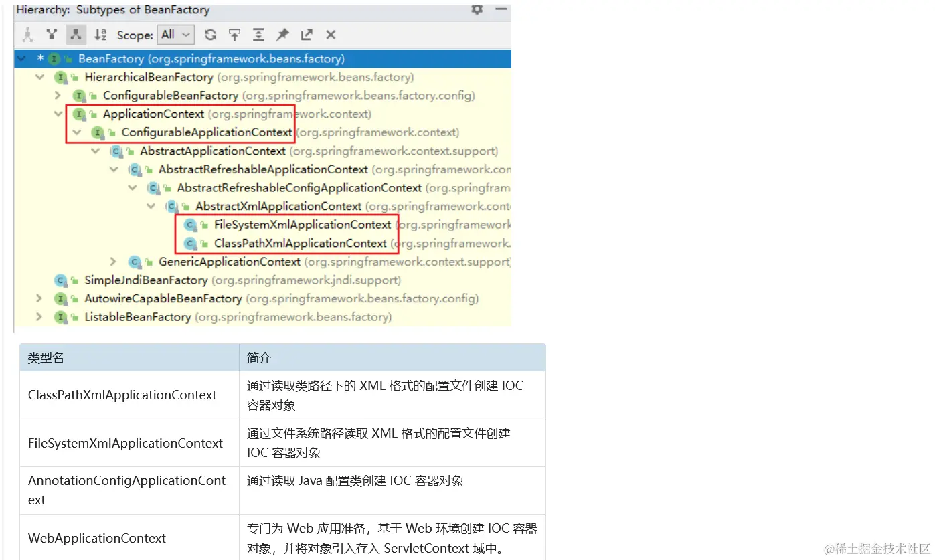Show the class hierarchy view
Screen dimensions: 935x560
(x=27, y=35)
